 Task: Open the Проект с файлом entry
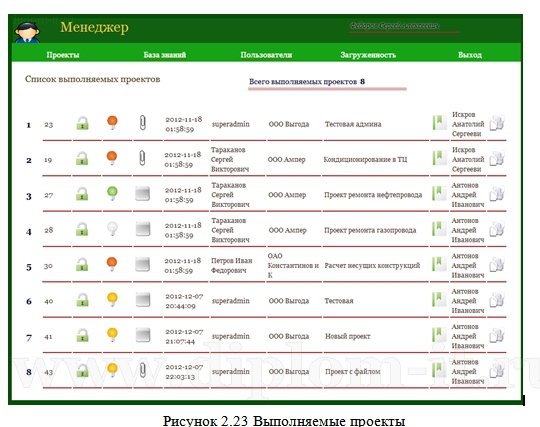point(353,372)
